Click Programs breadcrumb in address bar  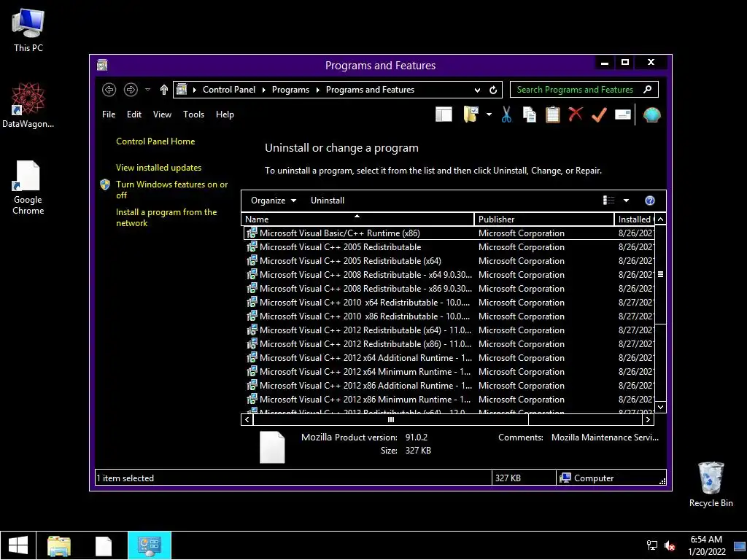(290, 90)
